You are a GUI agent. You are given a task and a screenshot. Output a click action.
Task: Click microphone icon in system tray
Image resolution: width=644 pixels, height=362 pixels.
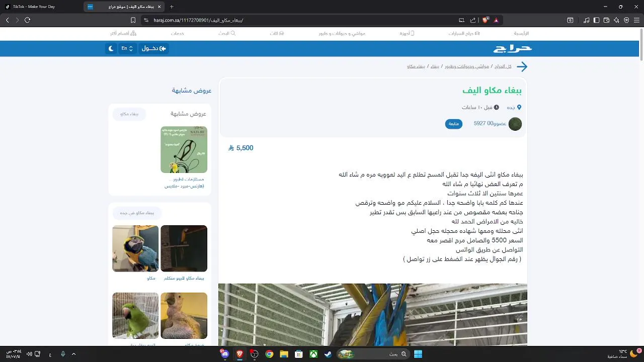pos(63,354)
